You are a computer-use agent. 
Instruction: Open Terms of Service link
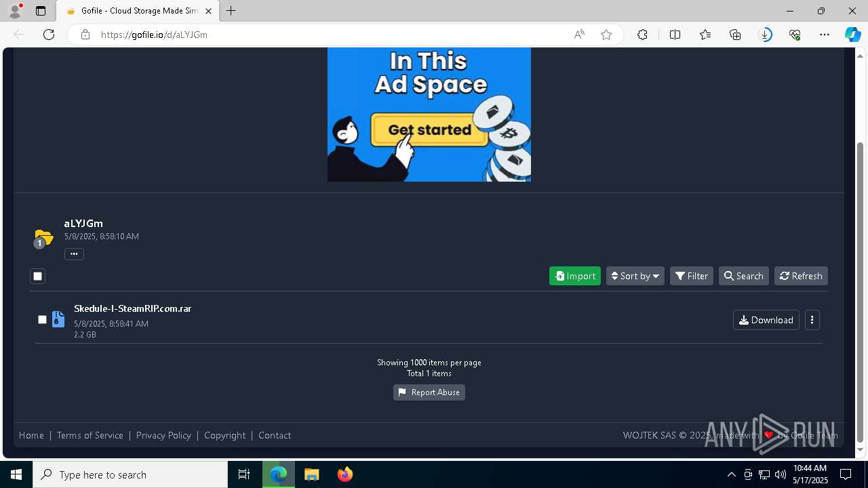click(x=90, y=435)
